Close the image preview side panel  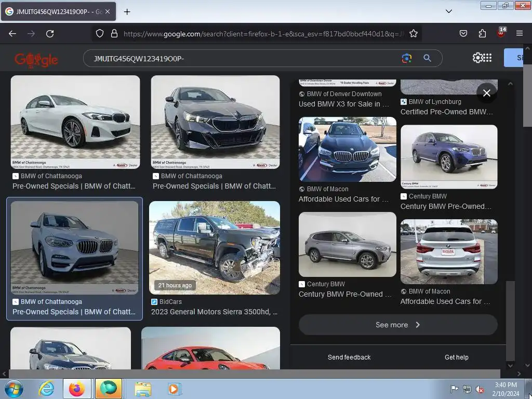486,92
